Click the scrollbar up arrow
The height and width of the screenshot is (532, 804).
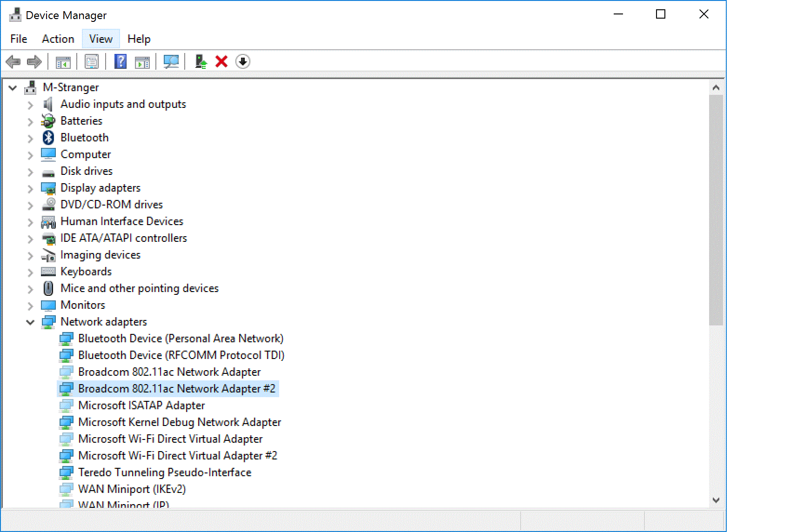point(716,87)
